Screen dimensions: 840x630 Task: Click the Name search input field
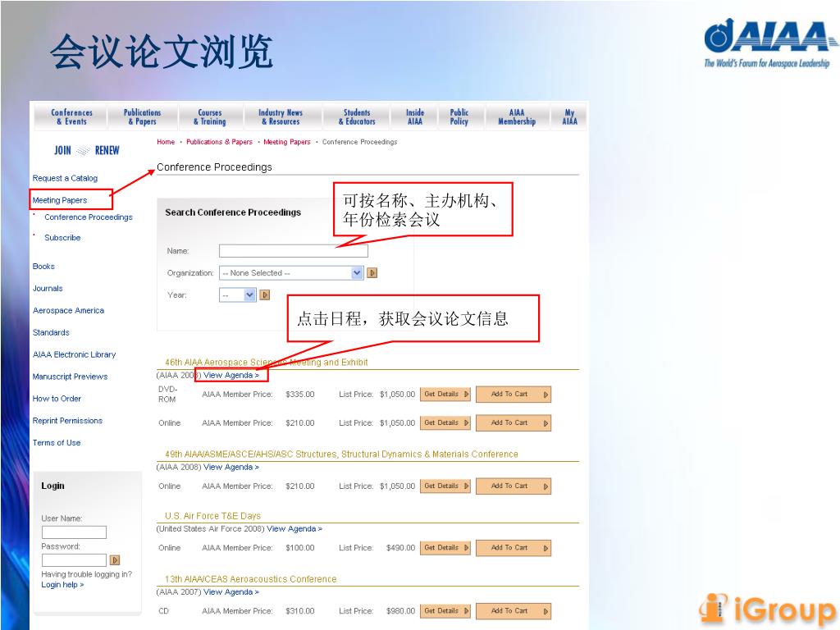294,251
